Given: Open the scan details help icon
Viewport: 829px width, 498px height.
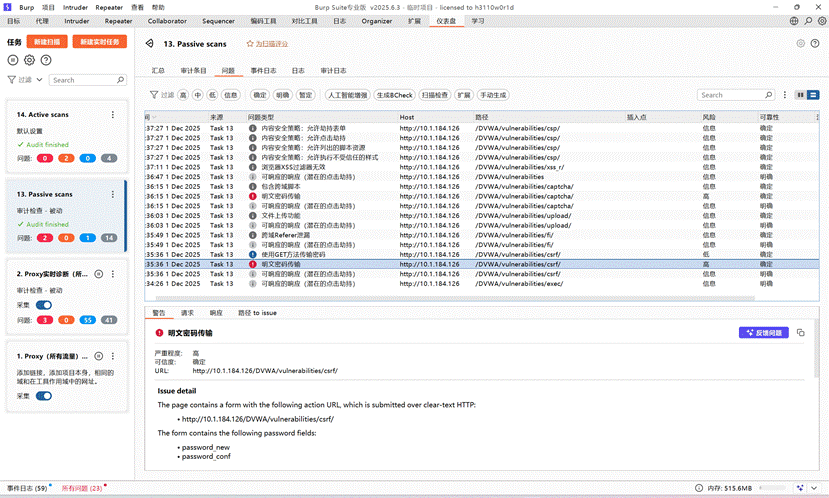Looking at the screenshot, I should (x=815, y=43).
